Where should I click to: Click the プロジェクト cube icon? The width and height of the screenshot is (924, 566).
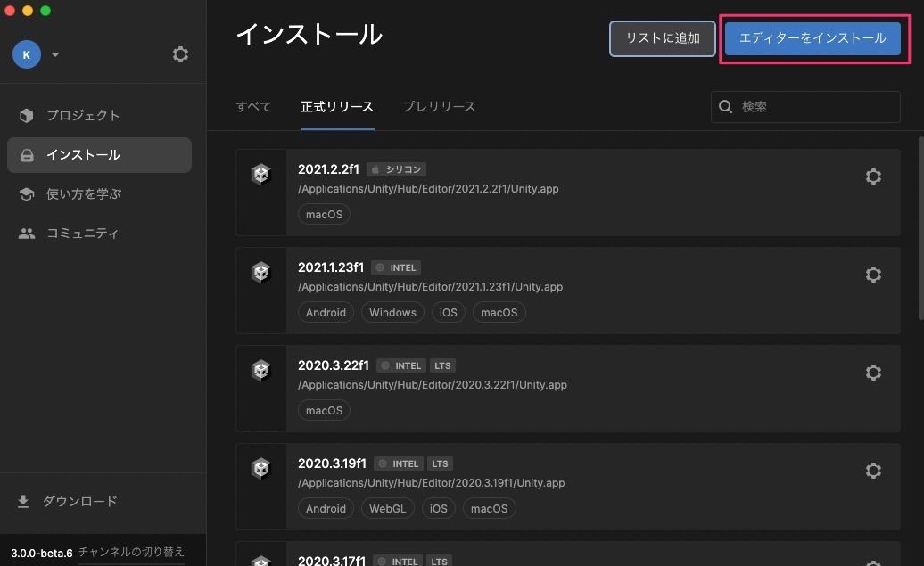click(27, 116)
